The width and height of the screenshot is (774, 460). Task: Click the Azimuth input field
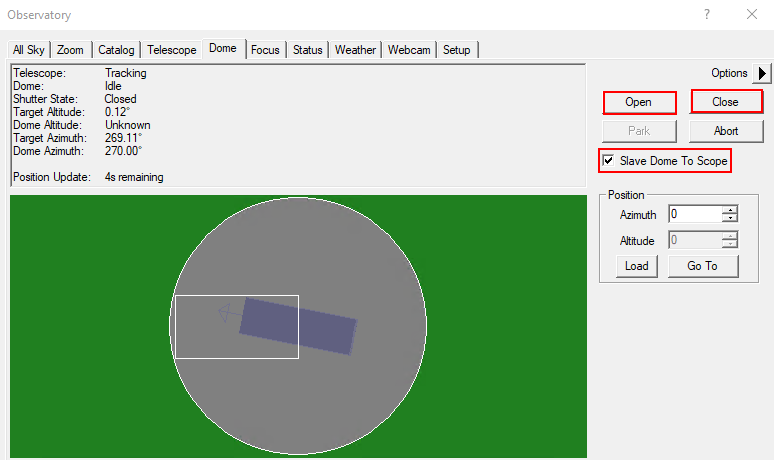coord(694,214)
